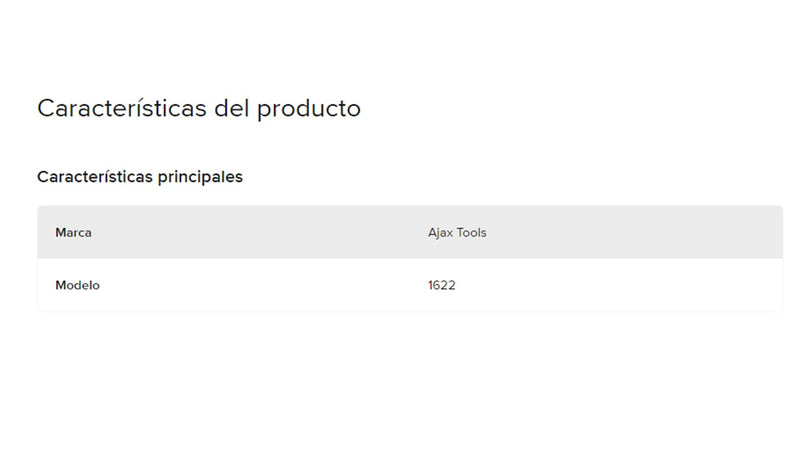Click "Características" in the large main heading
800x450 pixels.
tap(122, 108)
